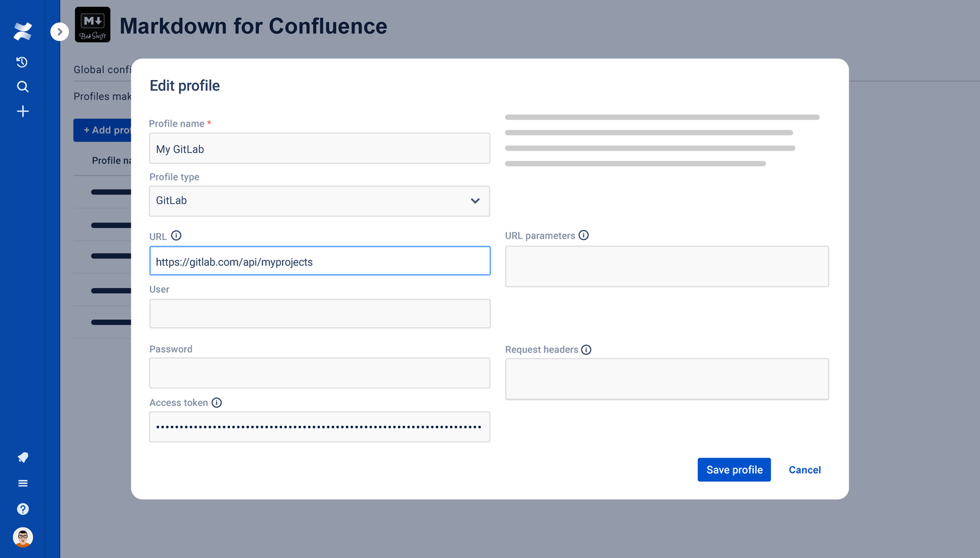Image resolution: width=980 pixels, height=558 pixels.
Task: Open the notifications megaphone icon
Action: point(22,458)
